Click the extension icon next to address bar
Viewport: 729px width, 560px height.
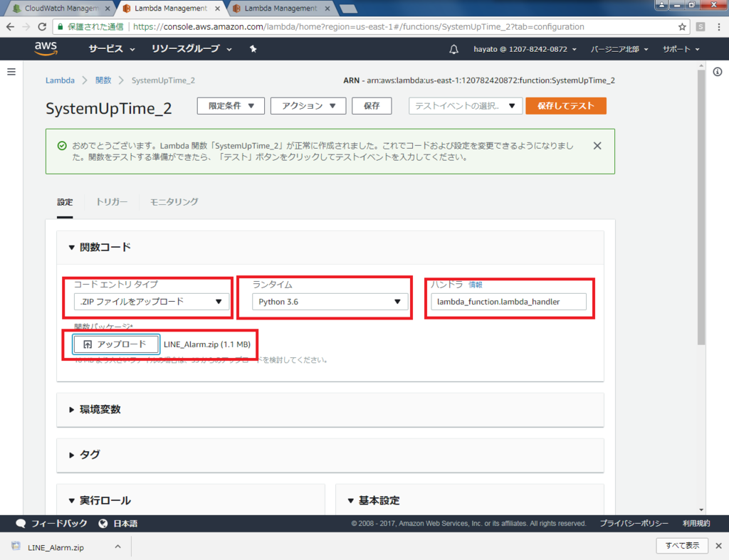[701, 27]
